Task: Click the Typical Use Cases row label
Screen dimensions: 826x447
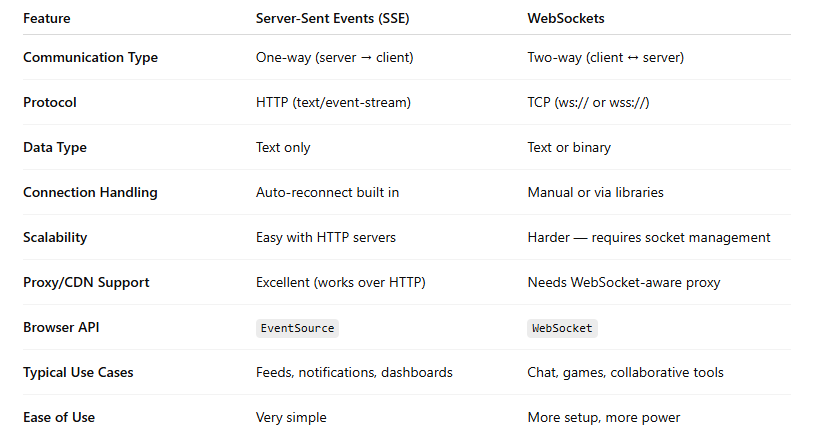Action: [x=78, y=372]
